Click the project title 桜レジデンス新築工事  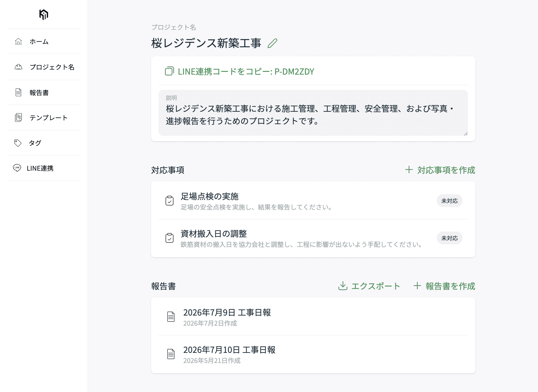tap(206, 43)
